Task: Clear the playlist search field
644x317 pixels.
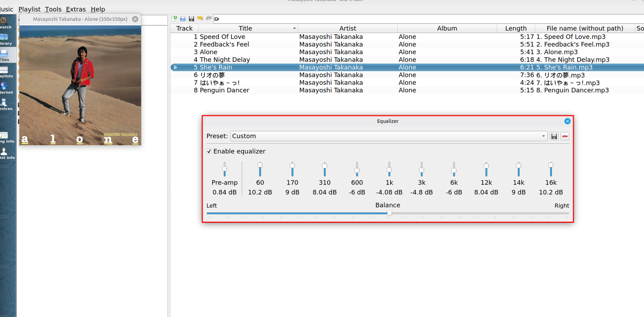Action: (x=217, y=19)
